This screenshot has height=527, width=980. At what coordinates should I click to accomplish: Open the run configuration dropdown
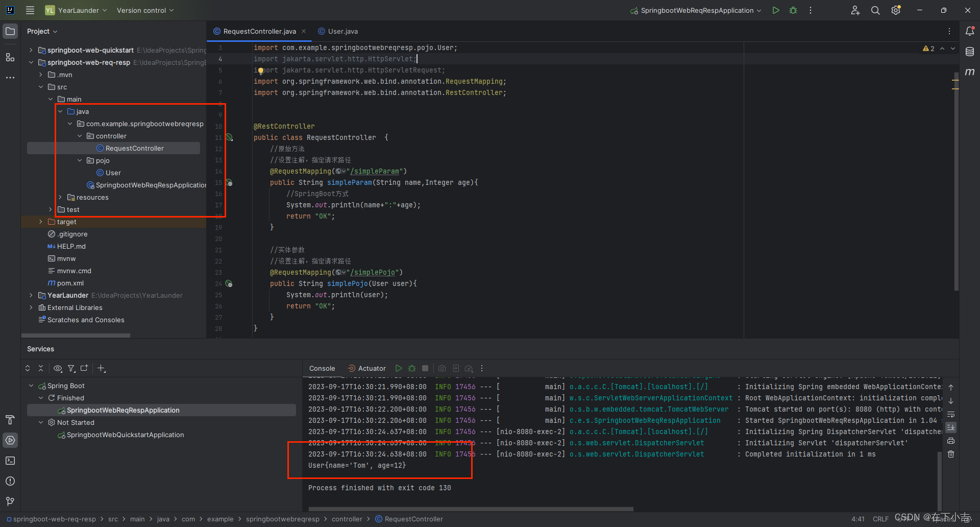pyautogui.click(x=696, y=10)
